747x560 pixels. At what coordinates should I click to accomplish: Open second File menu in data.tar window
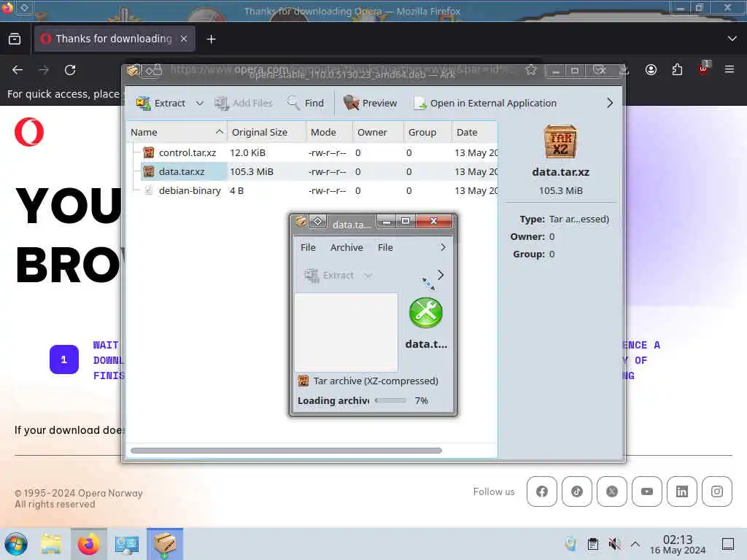385,248
